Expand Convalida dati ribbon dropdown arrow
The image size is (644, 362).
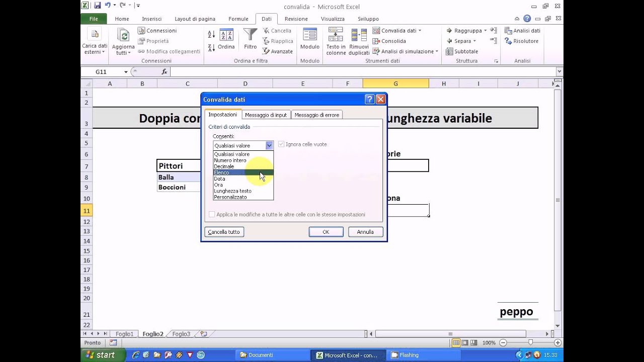pos(420,31)
